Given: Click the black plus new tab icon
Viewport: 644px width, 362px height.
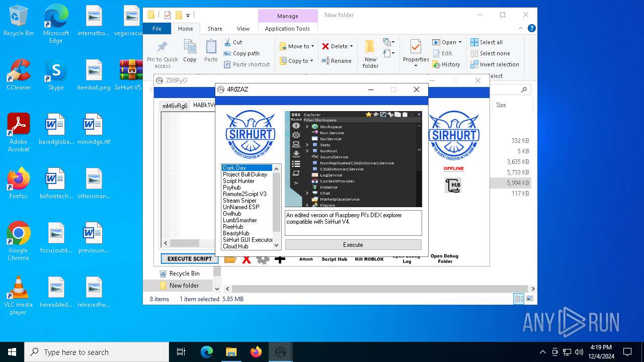Looking at the screenshot, I should [280, 260].
